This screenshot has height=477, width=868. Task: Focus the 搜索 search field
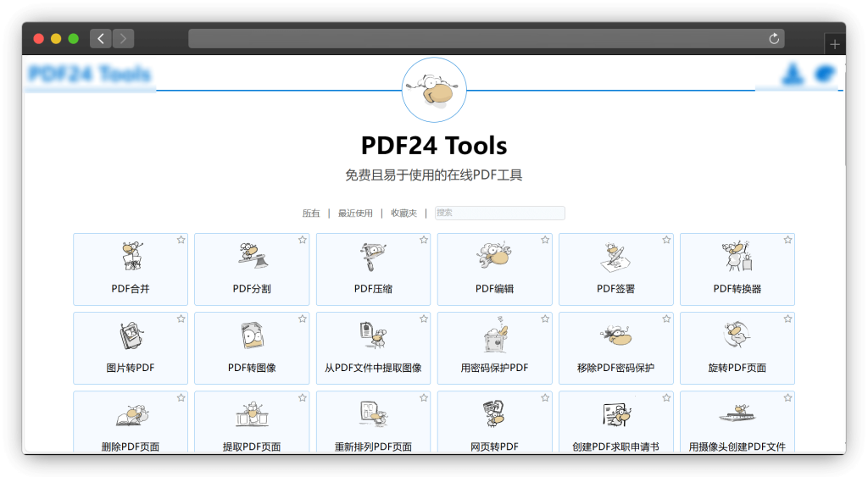tap(500, 213)
